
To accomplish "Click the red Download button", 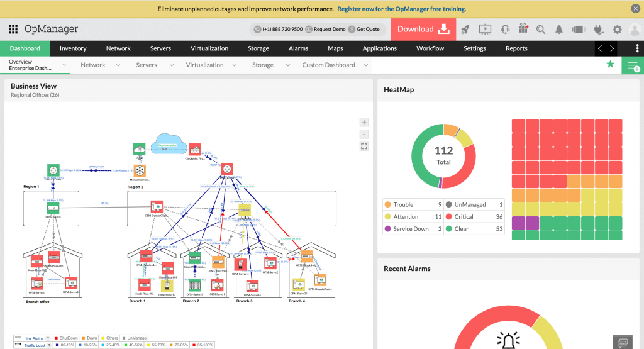I will coord(423,30).
